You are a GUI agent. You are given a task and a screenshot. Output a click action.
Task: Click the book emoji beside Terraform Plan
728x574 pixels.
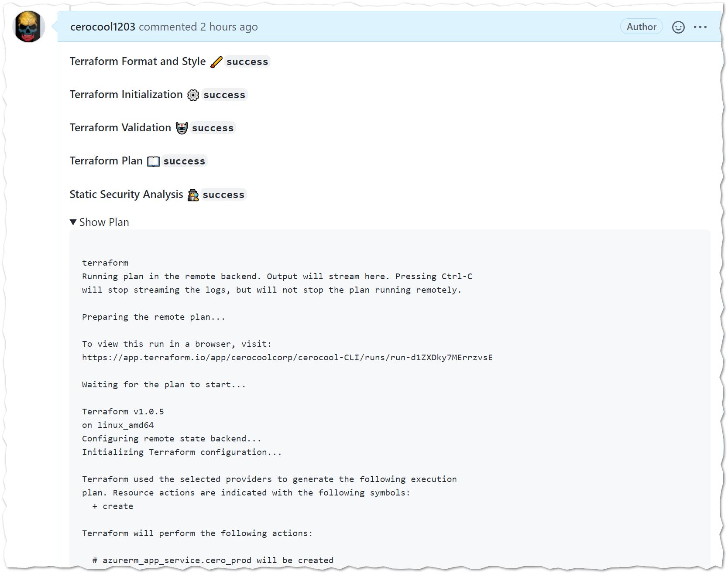153,161
